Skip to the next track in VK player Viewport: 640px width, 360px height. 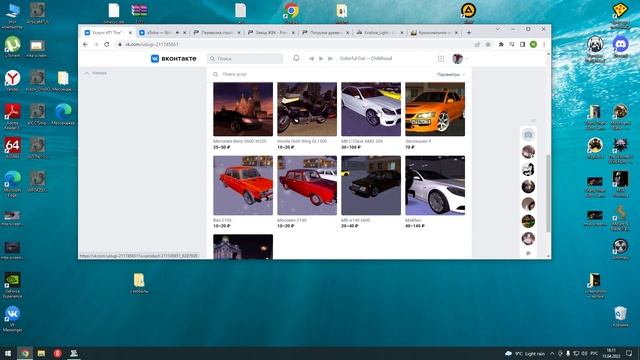coord(330,59)
